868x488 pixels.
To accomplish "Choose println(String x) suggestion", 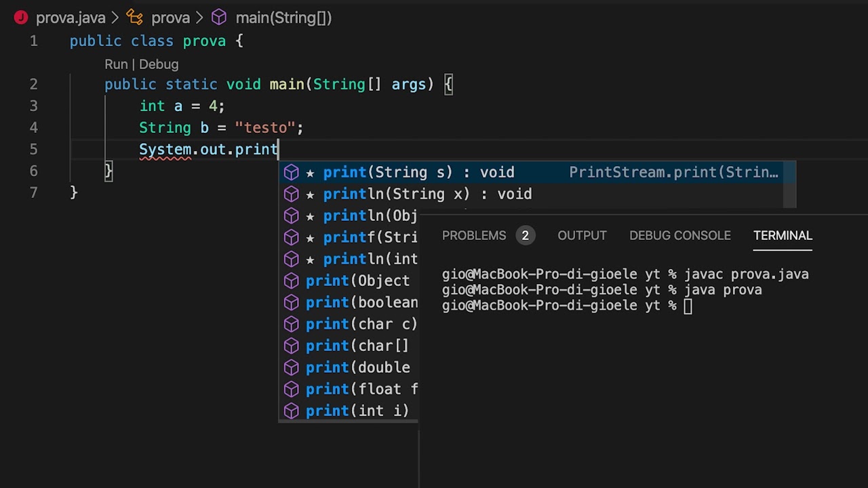I will pos(531,194).
